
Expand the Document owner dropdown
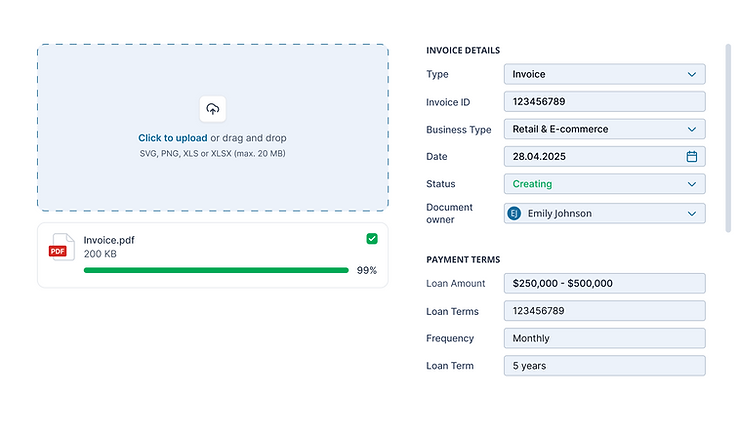pos(605,213)
